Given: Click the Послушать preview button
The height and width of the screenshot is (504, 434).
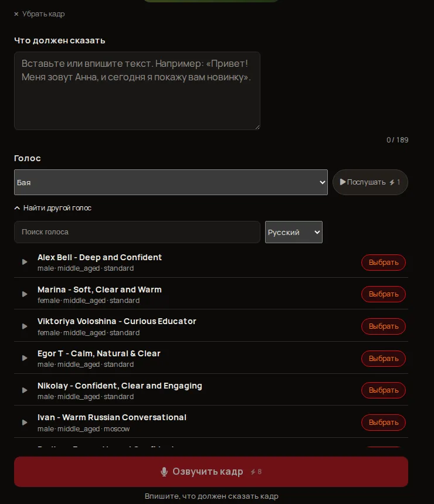Looking at the screenshot, I should click(x=370, y=182).
